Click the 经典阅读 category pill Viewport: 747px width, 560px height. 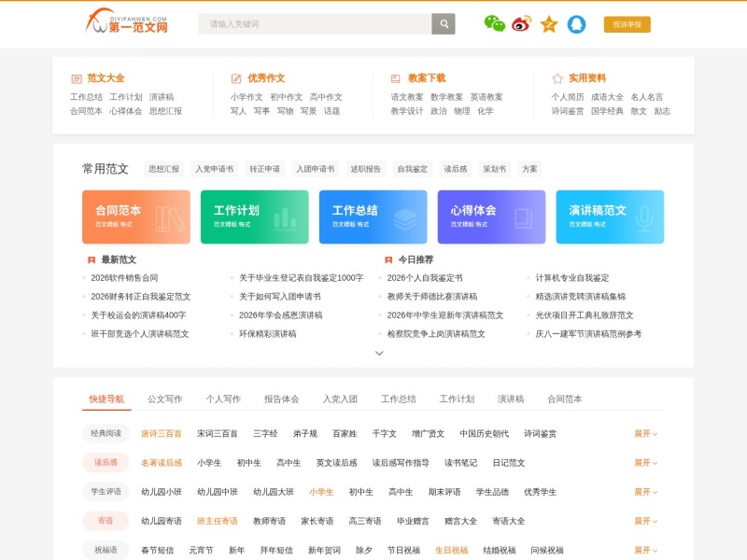(106, 434)
